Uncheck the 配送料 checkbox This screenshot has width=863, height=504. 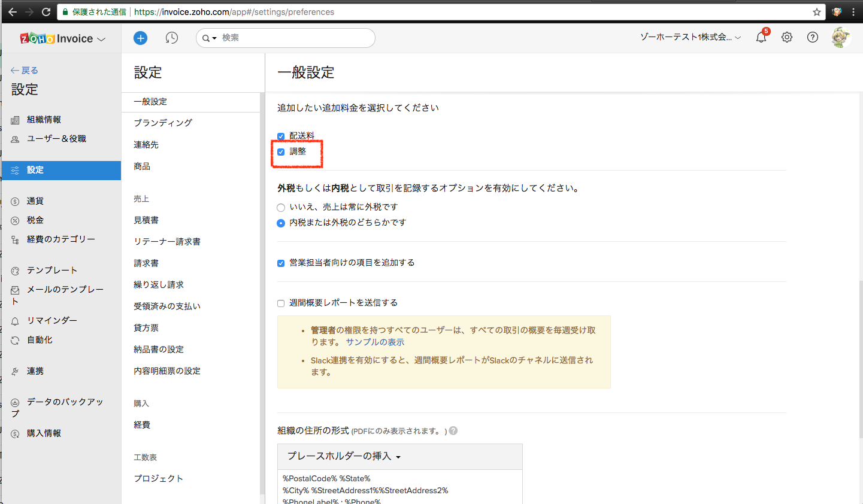pos(281,136)
